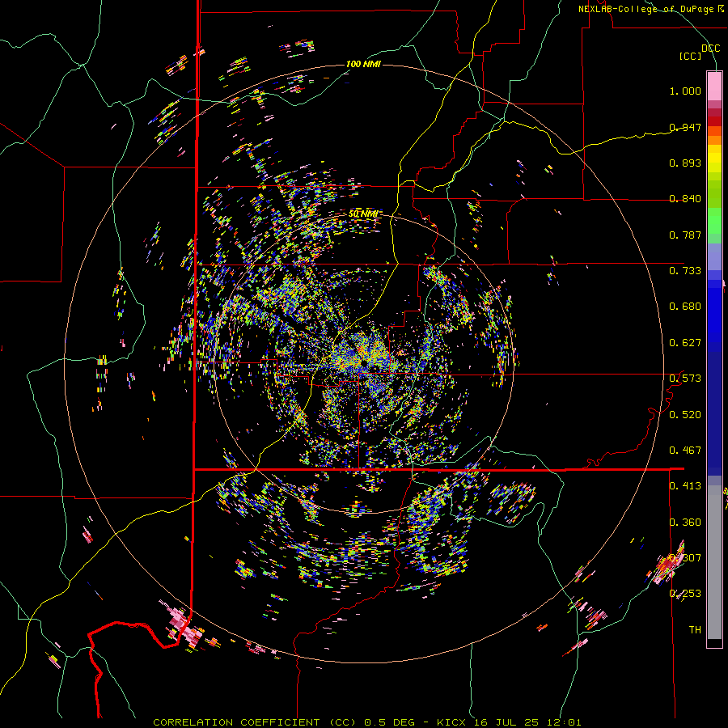Screen dimensions: 728x728
Task: Pick the pink top segment of color bar
Action: click(x=714, y=86)
